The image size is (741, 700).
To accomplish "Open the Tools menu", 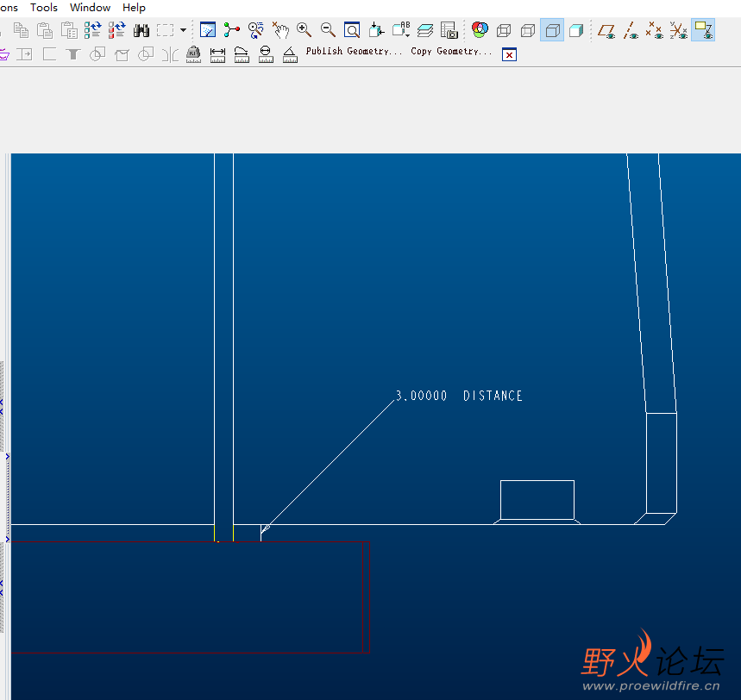I will click(43, 8).
